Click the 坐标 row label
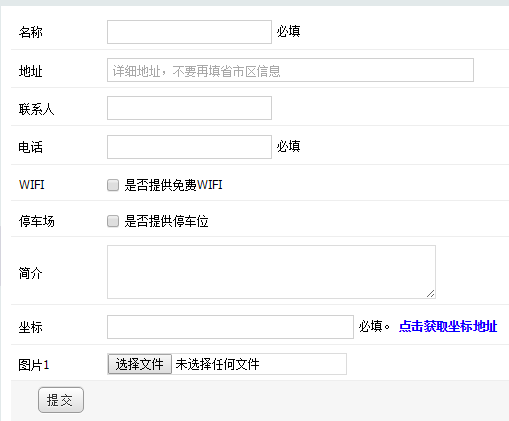This screenshot has width=509, height=421. point(31,327)
